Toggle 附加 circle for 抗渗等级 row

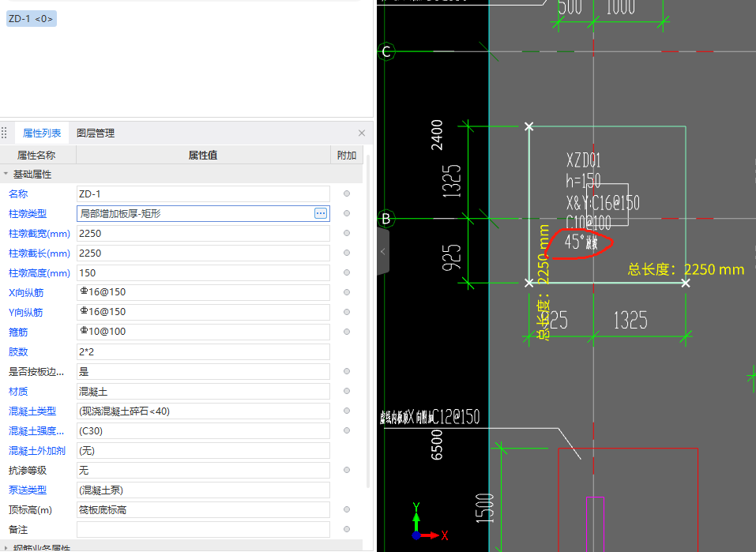coord(347,470)
